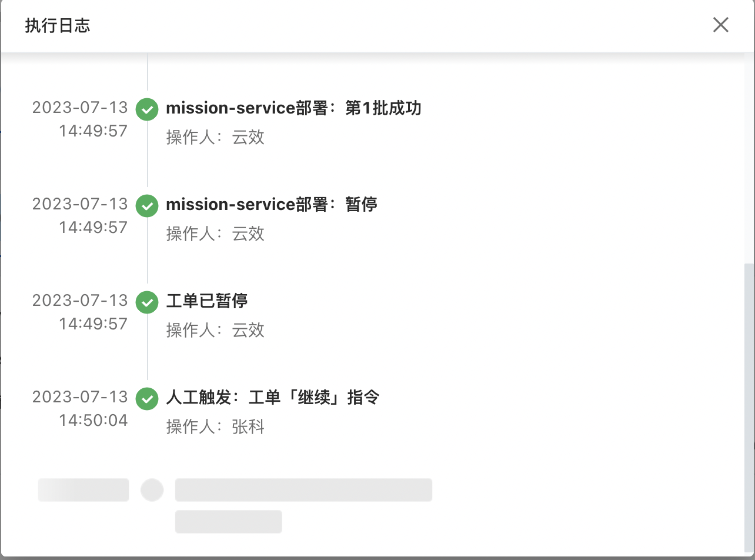The image size is (755, 560).
Task: Click the mission-service部署：暂停 entry title
Action: (x=272, y=205)
